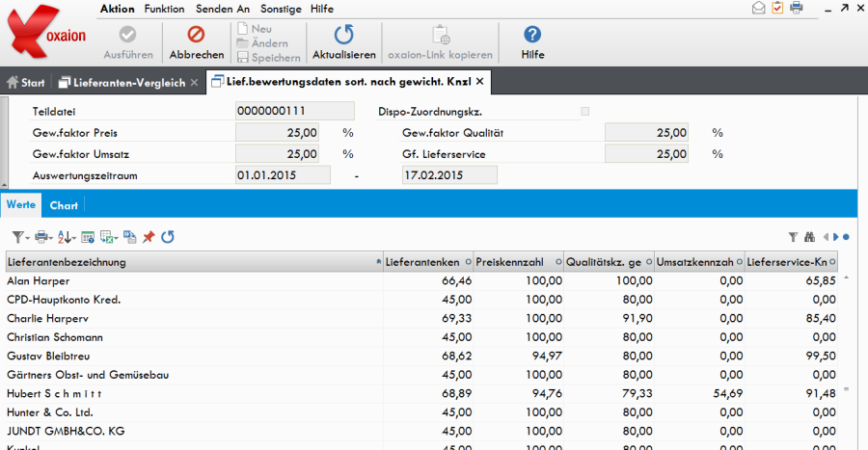Open the Funktion menu
This screenshot has width=868, height=450.
click(x=164, y=9)
